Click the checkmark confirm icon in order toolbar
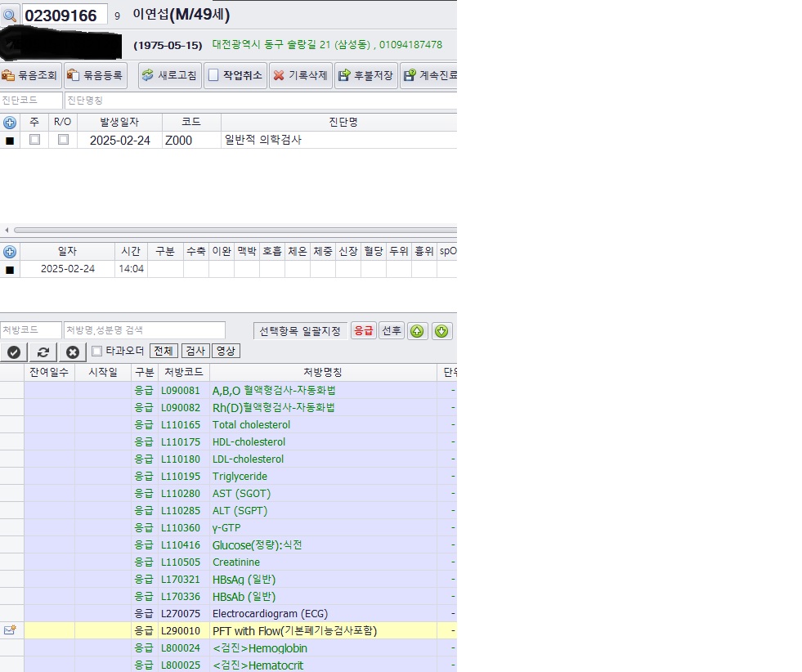Viewport: 802px width, 672px height. pos(14,352)
